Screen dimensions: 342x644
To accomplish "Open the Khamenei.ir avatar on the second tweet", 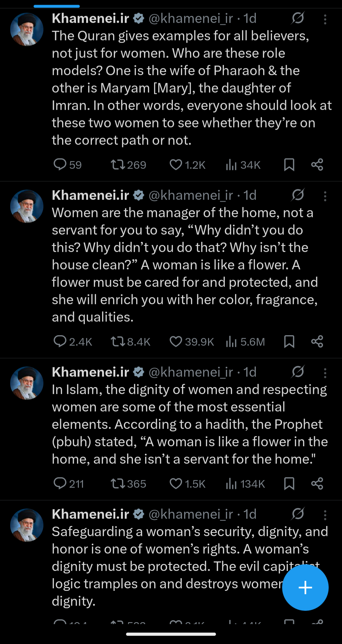I will 27,206.
